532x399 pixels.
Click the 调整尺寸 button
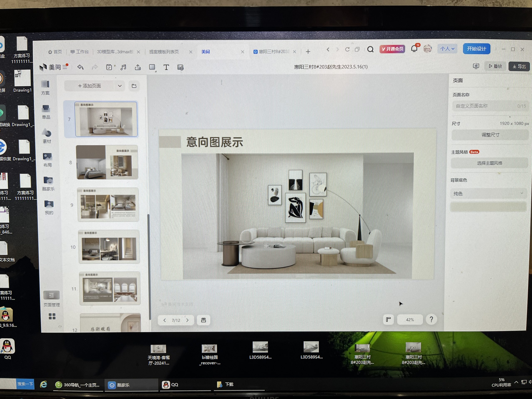pyautogui.click(x=490, y=135)
